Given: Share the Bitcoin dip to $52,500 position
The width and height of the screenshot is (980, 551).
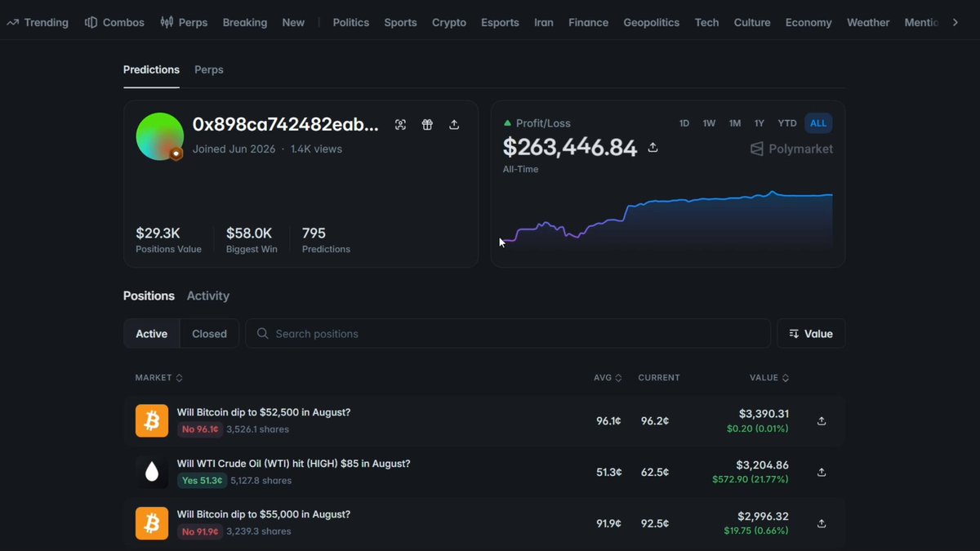Looking at the screenshot, I should [822, 421].
